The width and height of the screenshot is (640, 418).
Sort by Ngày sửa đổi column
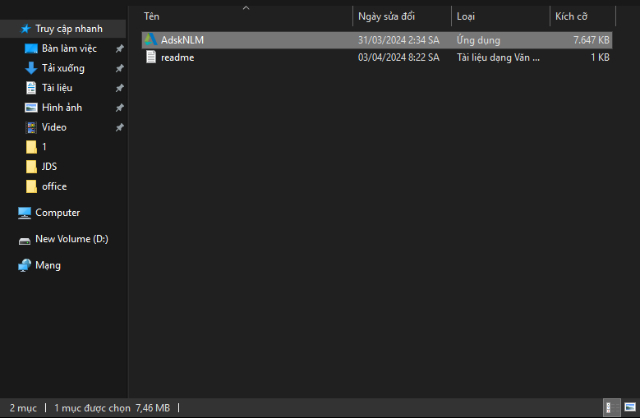point(386,17)
